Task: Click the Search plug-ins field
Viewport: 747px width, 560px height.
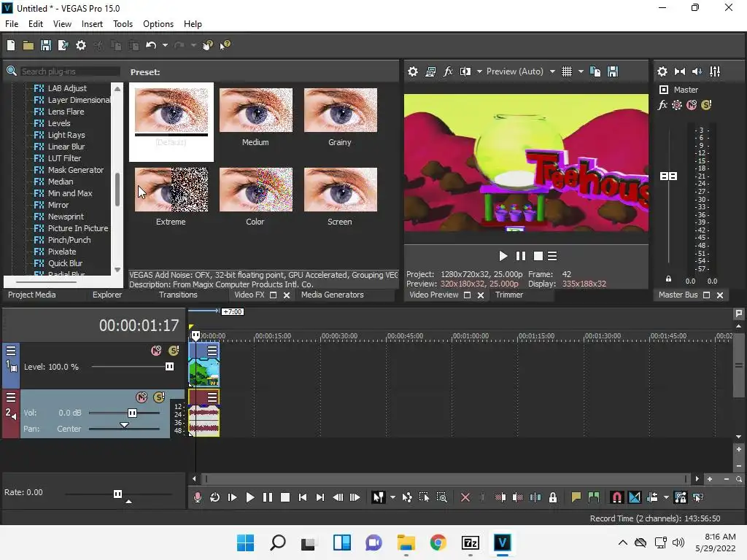Action: [x=69, y=71]
